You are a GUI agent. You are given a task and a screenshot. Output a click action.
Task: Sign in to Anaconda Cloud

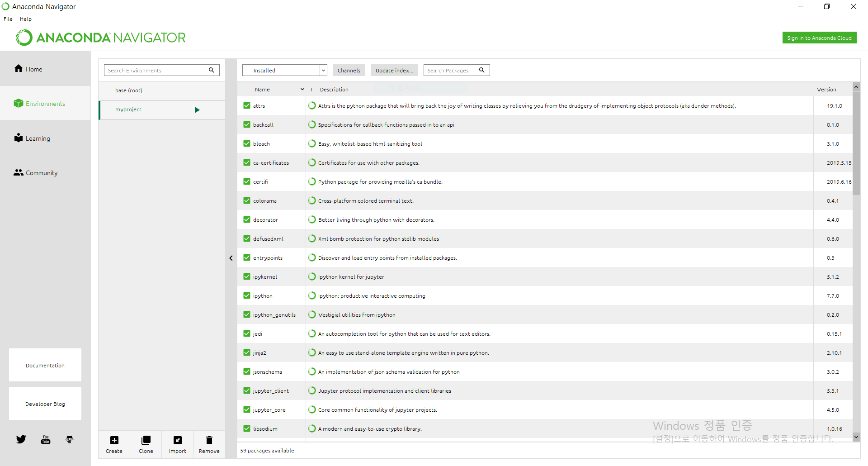coord(819,38)
